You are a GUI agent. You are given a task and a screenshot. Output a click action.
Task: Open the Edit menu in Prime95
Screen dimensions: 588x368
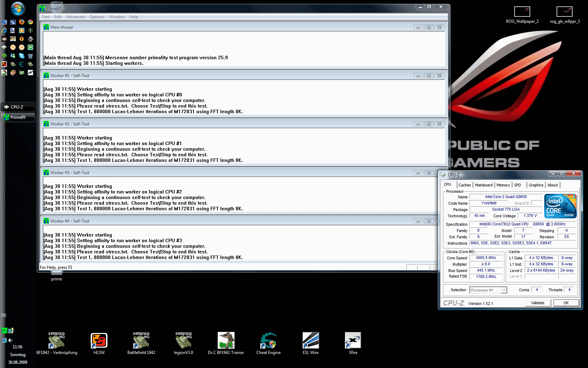[58, 17]
